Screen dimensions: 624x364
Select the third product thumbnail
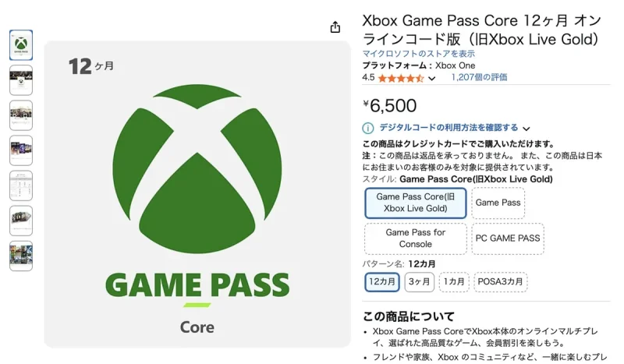[21, 115]
